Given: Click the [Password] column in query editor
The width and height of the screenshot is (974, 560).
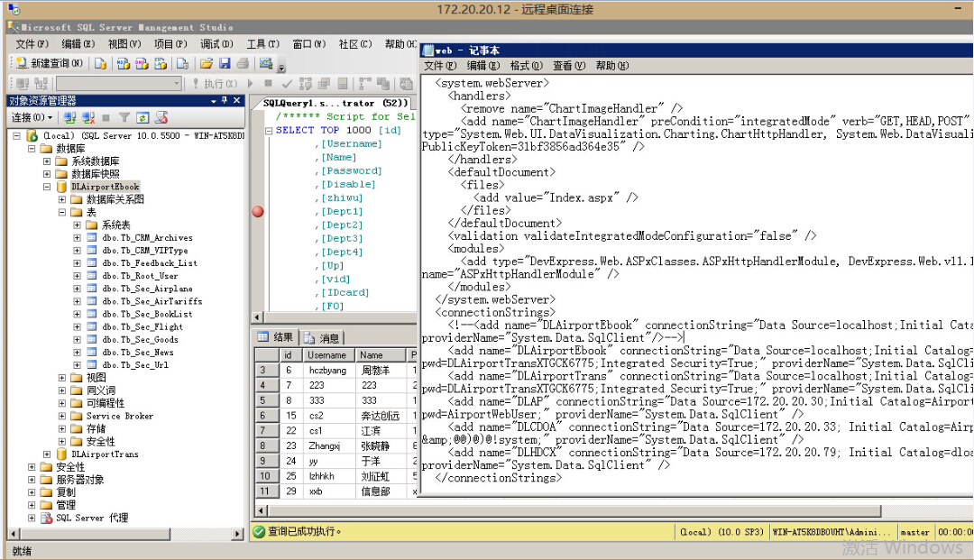Looking at the screenshot, I should tap(352, 170).
